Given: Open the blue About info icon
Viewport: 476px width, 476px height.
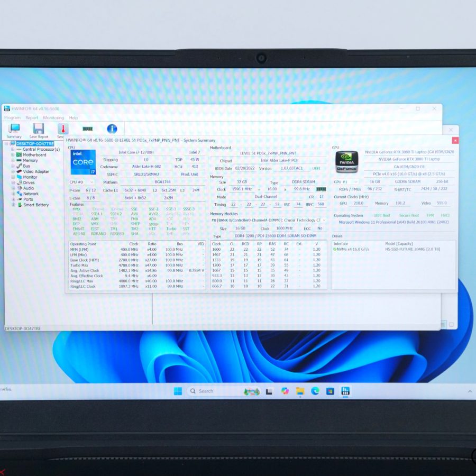Looking at the screenshot, I should [x=112, y=129].
